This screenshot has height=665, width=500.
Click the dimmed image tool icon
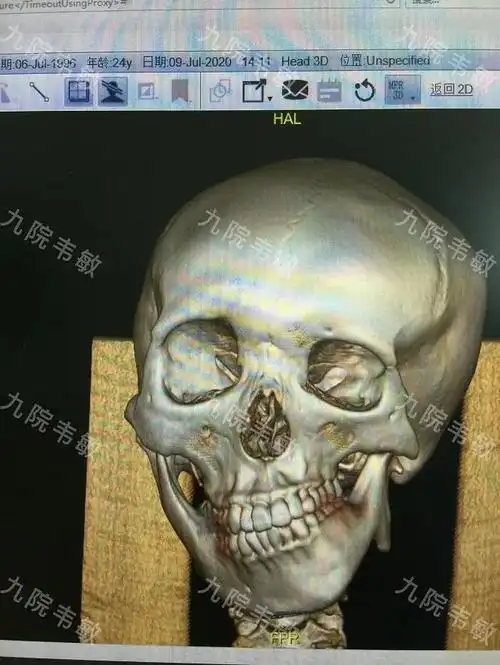point(146,91)
